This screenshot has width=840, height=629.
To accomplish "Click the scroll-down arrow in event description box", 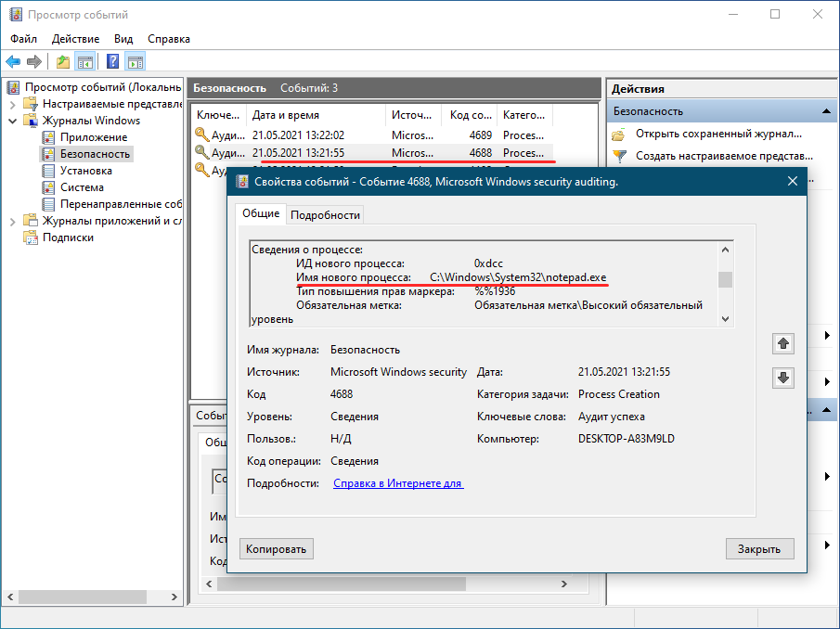I will pos(725,319).
